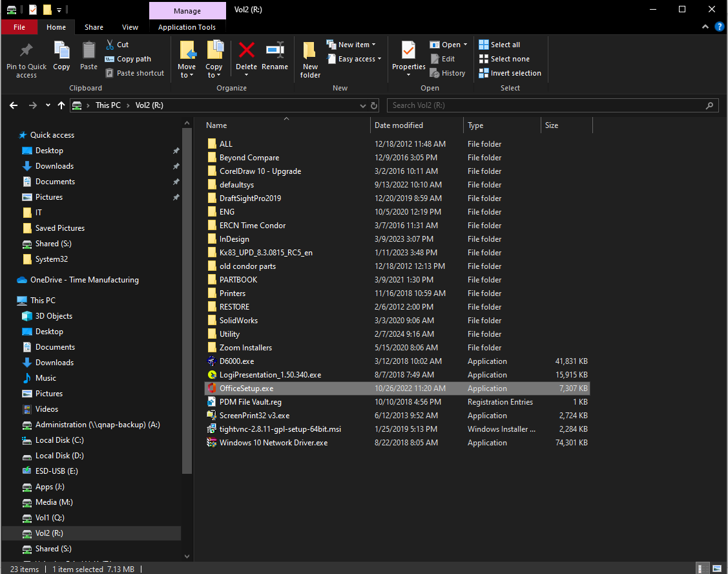Open Customize Quick Access Toolbar dropdown

59,9
